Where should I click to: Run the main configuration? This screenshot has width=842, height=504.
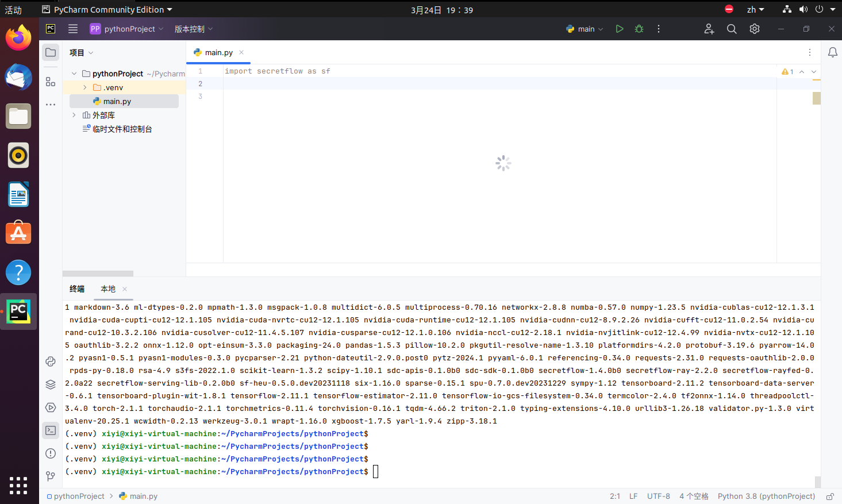pyautogui.click(x=619, y=29)
